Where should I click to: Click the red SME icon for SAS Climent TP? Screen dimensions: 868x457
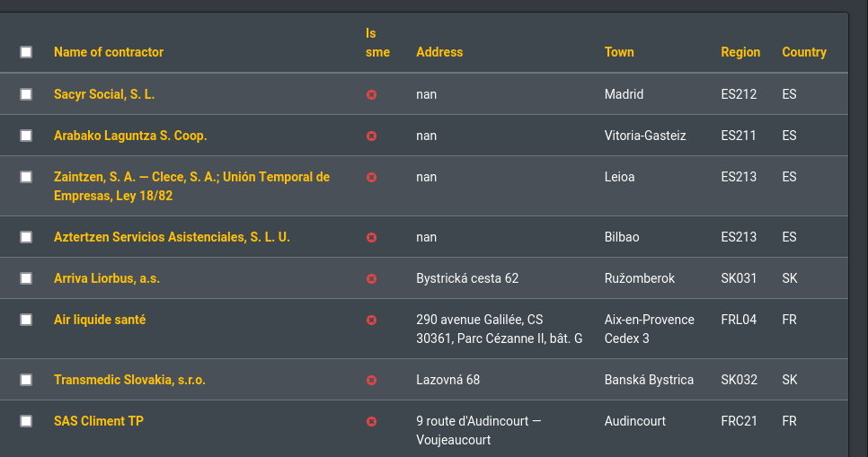[x=371, y=422]
